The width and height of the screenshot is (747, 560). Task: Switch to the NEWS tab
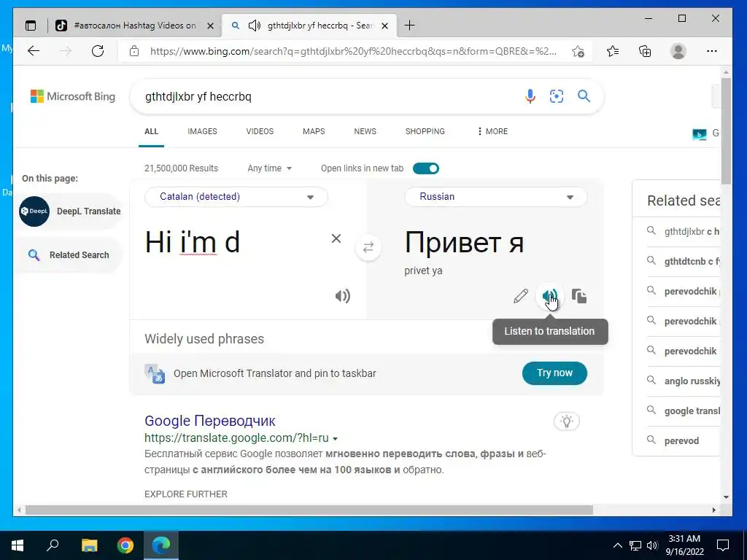tap(365, 131)
